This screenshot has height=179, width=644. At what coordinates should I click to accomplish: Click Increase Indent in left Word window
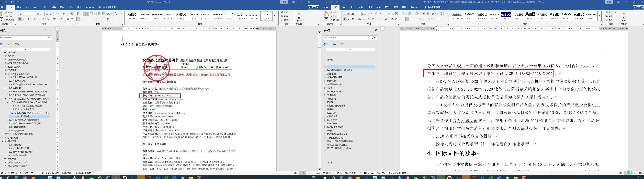tap(103, 14)
